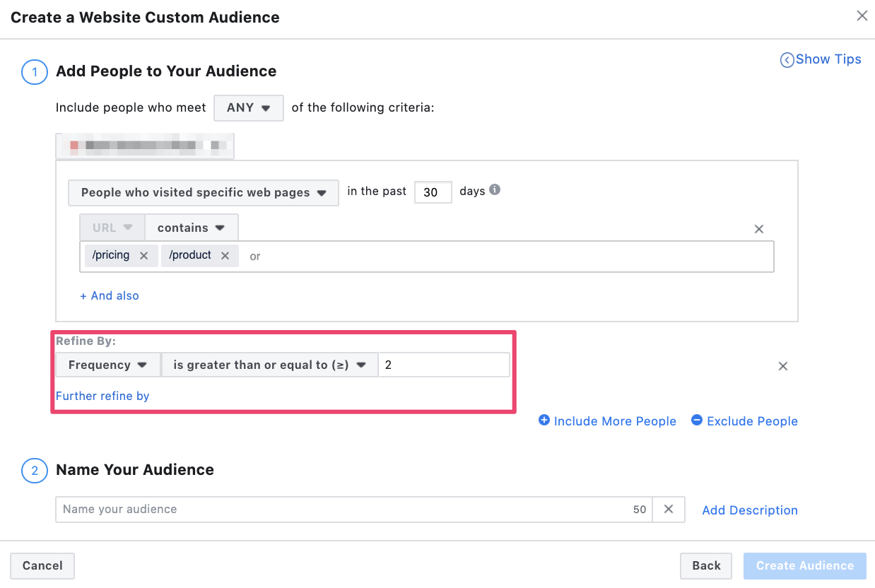The image size is (875, 588).
Task: Click the minus icon on Exclude People
Action: pyautogui.click(x=697, y=420)
